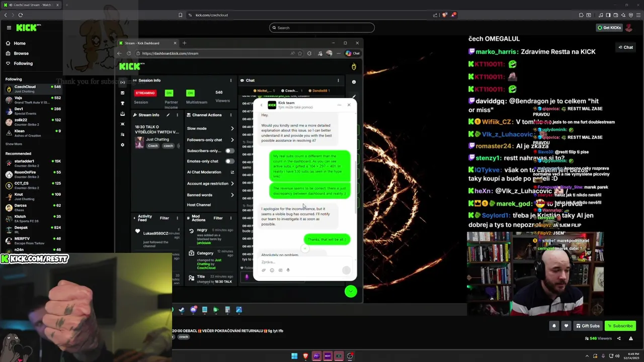The width and height of the screenshot is (644, 362).
Task: Expand Banned words in streamed dashboard
Action: [x=210, y=195]
